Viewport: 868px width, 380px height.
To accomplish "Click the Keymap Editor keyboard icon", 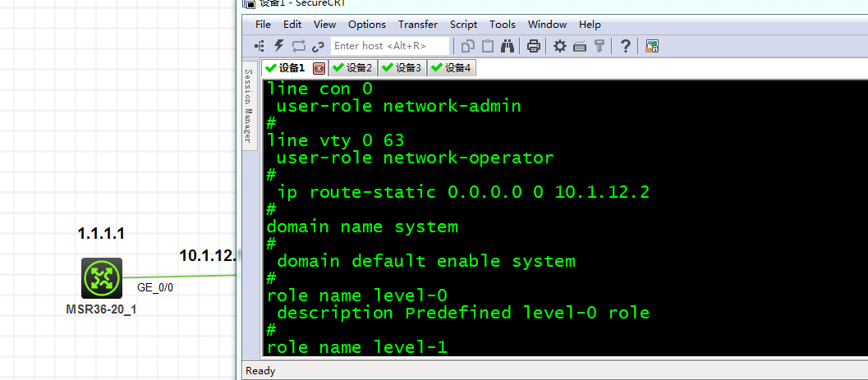I will tap(580, 47).
